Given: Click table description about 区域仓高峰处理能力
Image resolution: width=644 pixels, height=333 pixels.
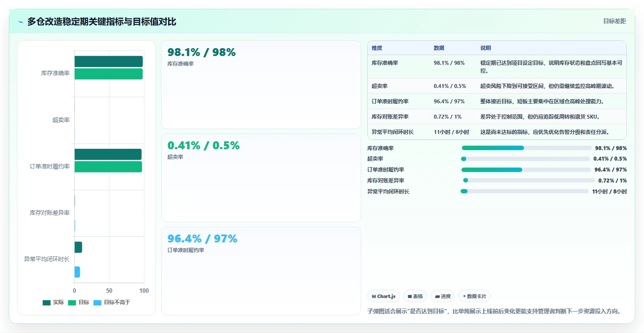Looking at the screenshot, I should click(x=542, y=101).
